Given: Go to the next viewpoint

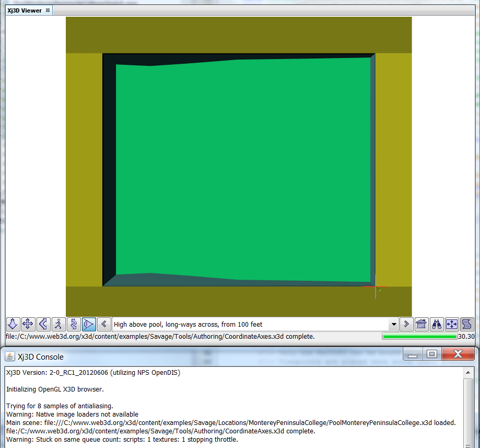Looking at the screenshot, I should 406,324.
